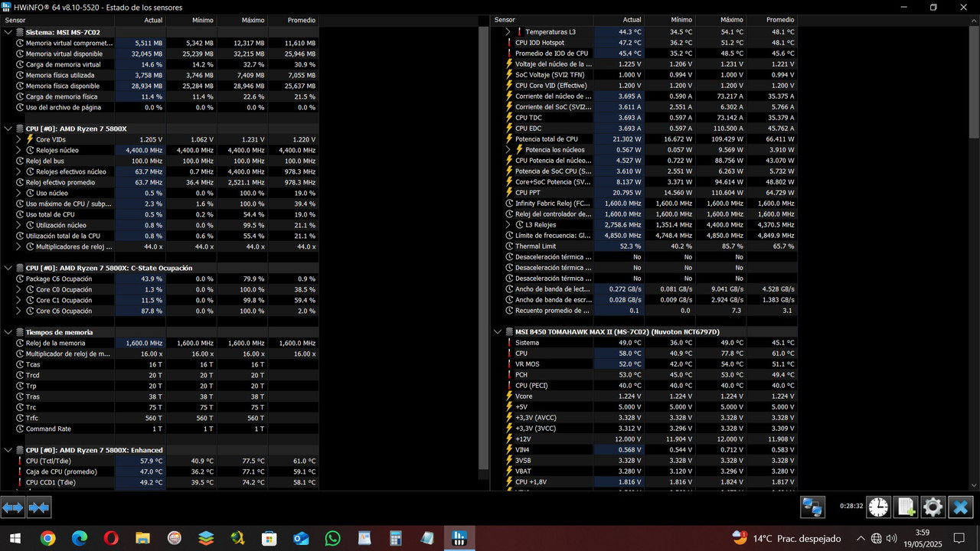Screen dimensions: 980x551
Task: Click the lightning icon beside Core VIDs
Action: [x=31, y=139]
